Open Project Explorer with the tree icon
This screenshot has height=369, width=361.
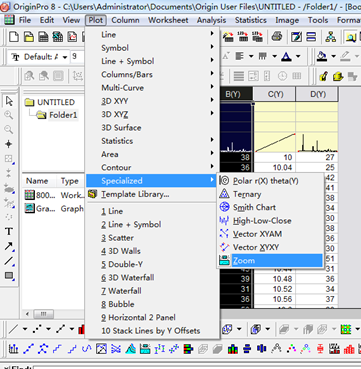(x=331, y=37)
